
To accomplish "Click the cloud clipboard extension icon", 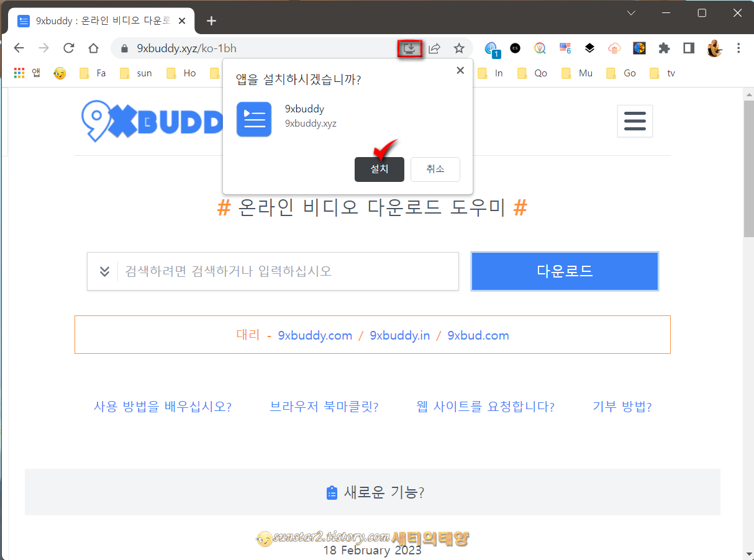I will 614,48.
